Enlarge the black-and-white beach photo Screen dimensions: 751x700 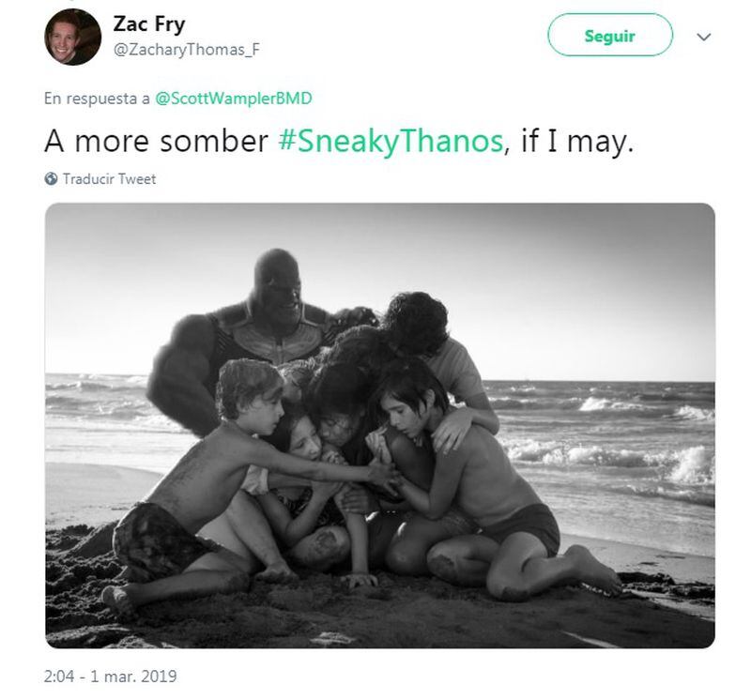pyautogui.click(x=380, y=426)
